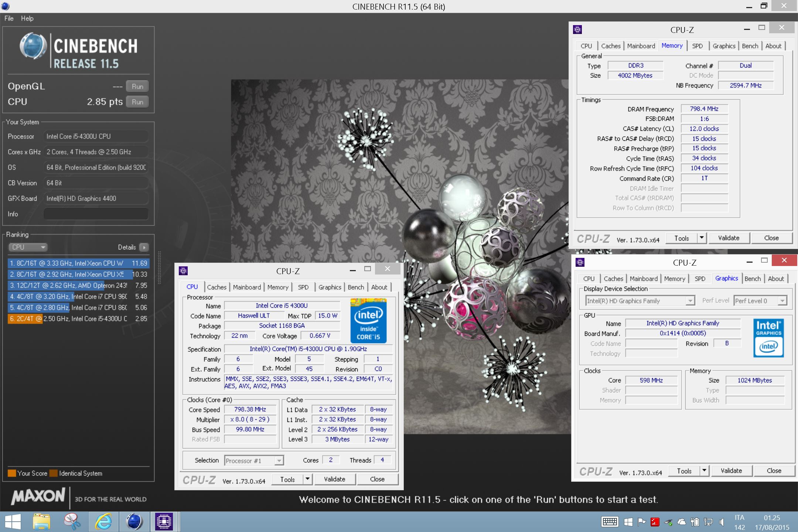
Task: Click the ITA input language indicator
Action: (739, 518)
